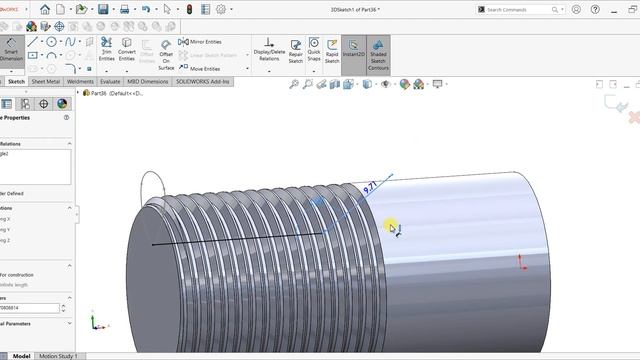Click the Zoom to Fit magnifier icon
This screenshot has width=640, height=360.
tap(293, 84)
